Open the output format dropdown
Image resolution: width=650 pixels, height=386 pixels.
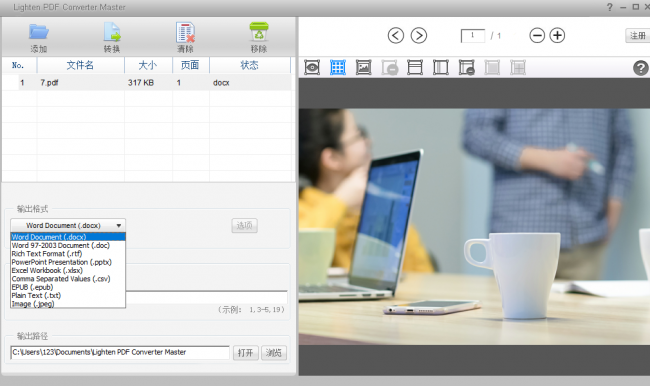click(x=68, y=226)
